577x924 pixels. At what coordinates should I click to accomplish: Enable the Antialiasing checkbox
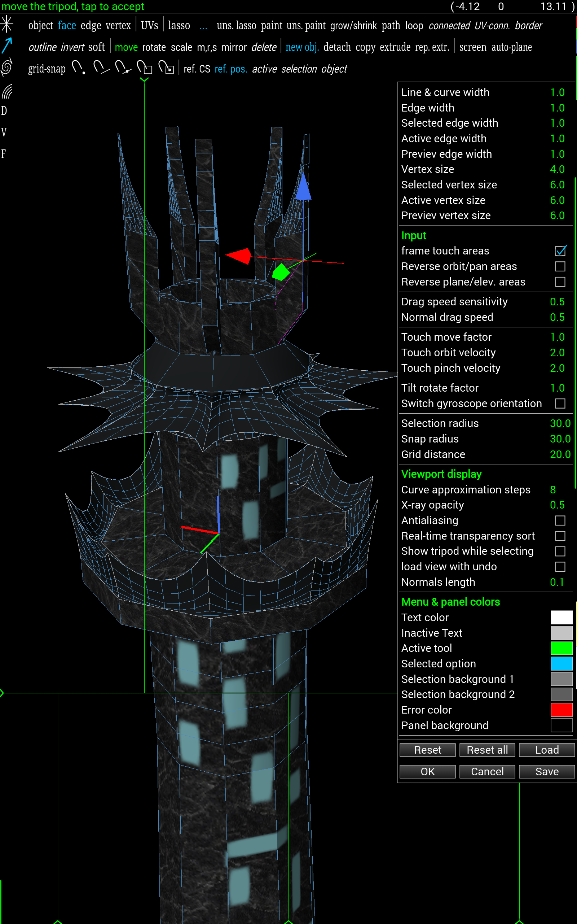click(x=560, y=520)
